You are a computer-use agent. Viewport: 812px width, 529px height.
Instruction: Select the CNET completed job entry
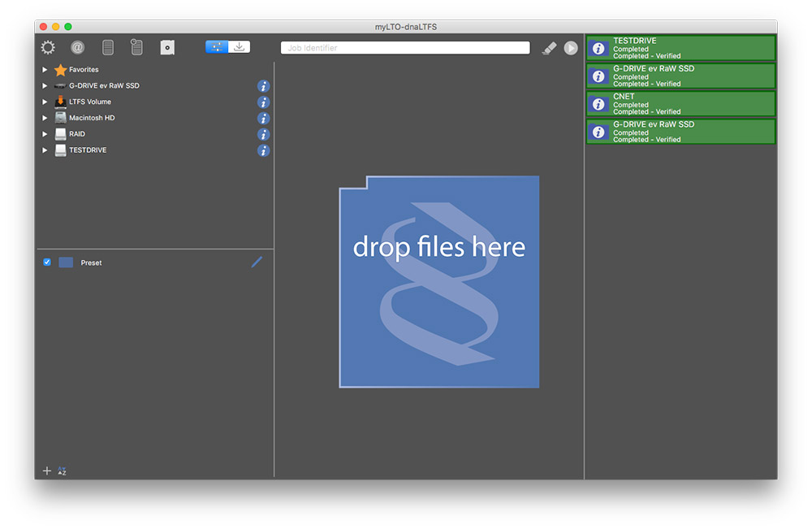pyautogui.click(x=681, y=104)
